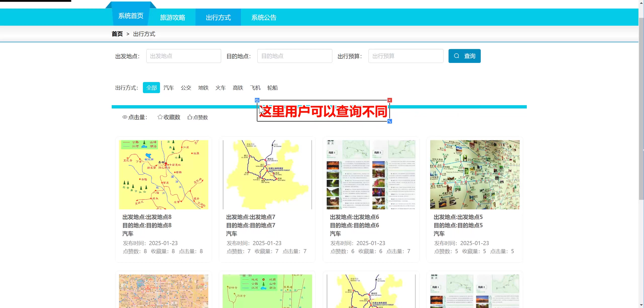Open the green legend map thumbnail in second row
The width and height of the screenshot is (644, 308).
pos(267,291)
